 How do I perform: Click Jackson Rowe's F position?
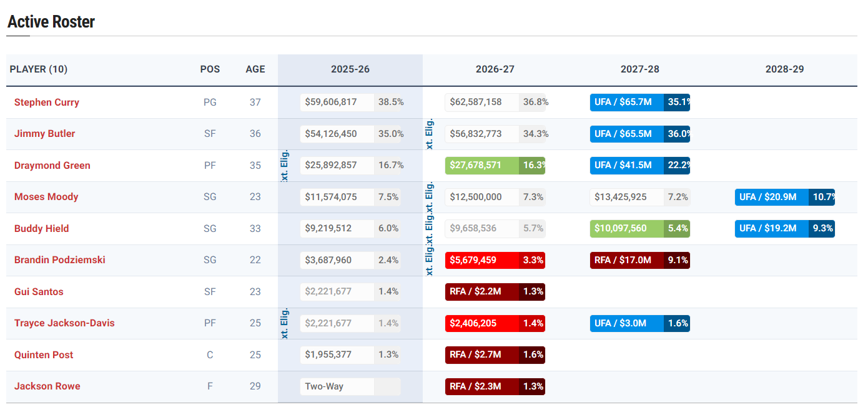point(210,386)
